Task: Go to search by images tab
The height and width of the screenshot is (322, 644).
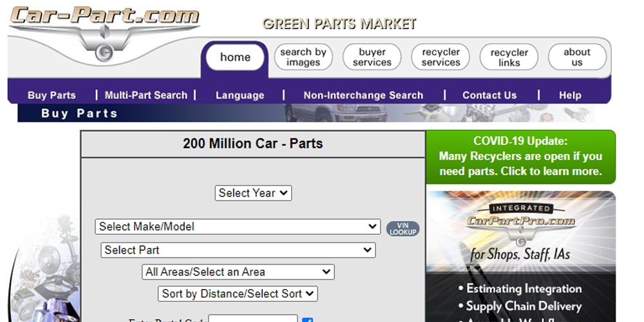Action: [x=303, y=57]
